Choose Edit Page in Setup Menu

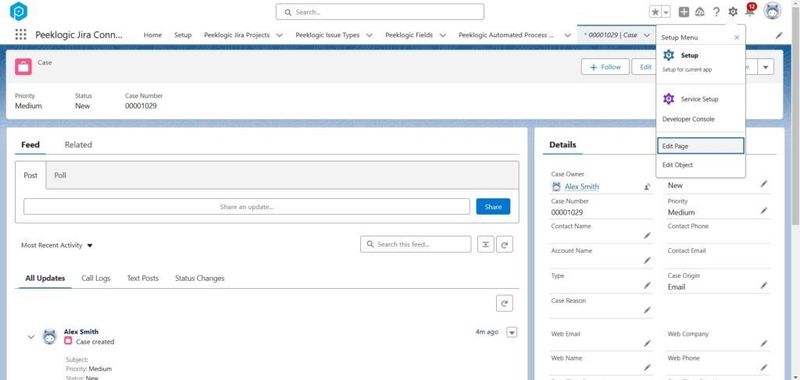700,146
